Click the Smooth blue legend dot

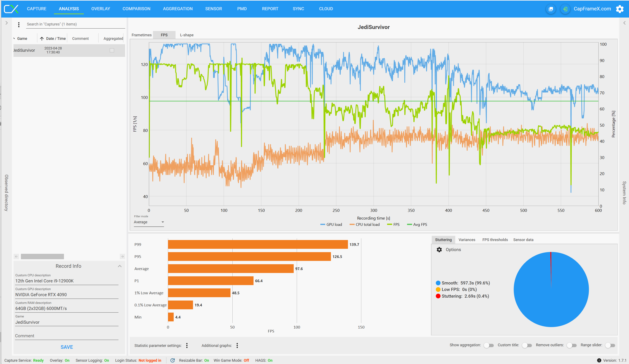pos(438,283)
